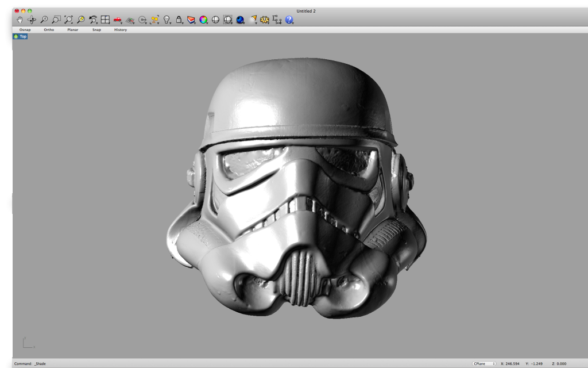588x368 pixels.
Task: Activate the Rotate View tool
Action: tap(32, 20)
